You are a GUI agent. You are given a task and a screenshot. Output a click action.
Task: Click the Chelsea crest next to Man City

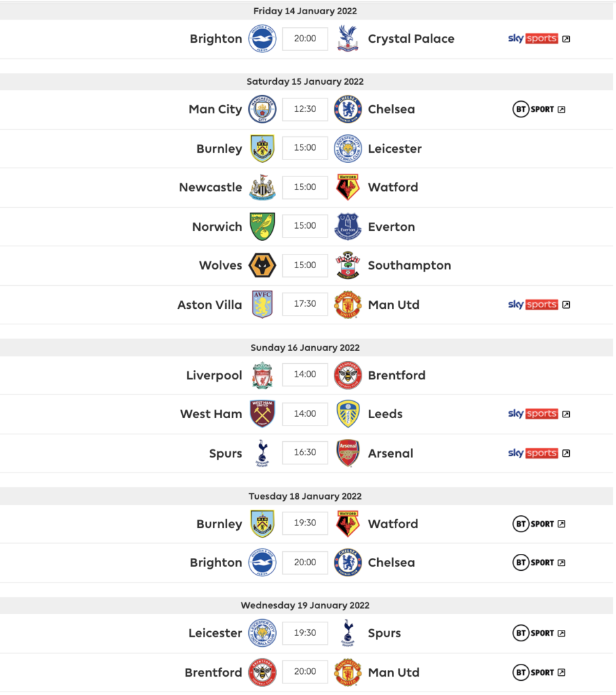(347, 109)
